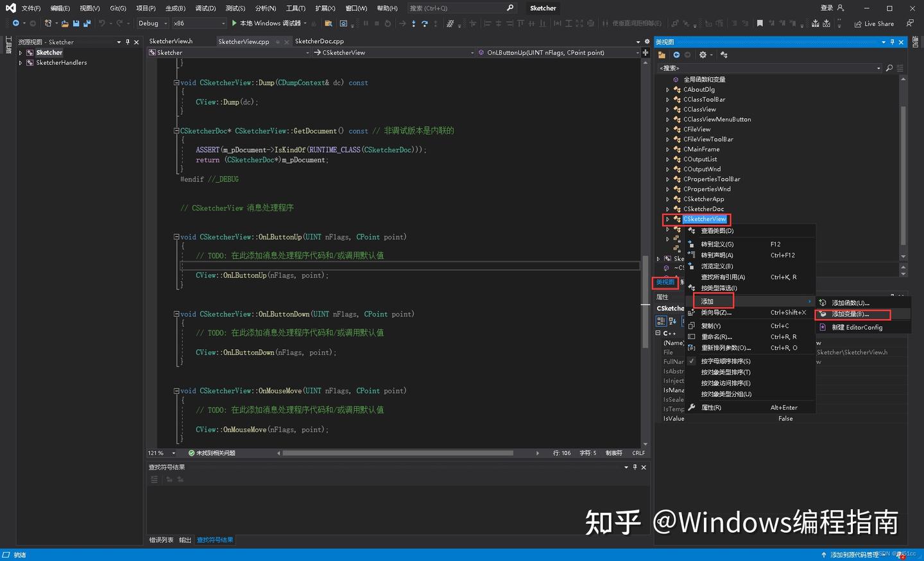This screenshot has height=561, width=924.
Task: Click the new folder icon in 类视图 panel
Action: 662,55
